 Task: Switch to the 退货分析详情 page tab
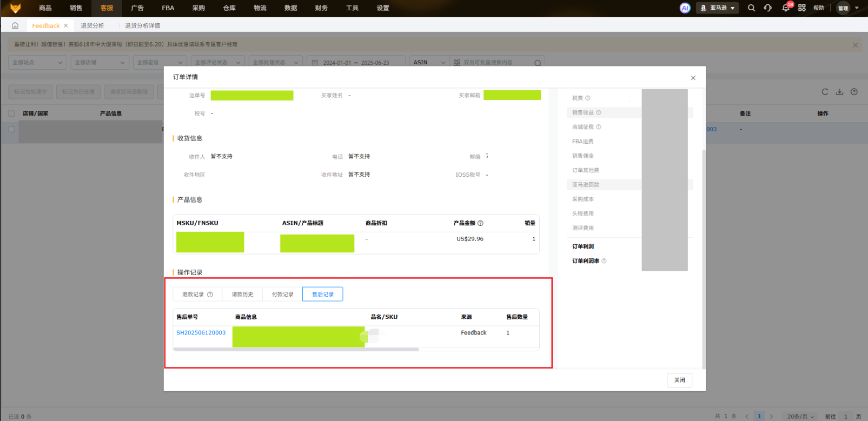pyautogui.click(x=143, y=25)
